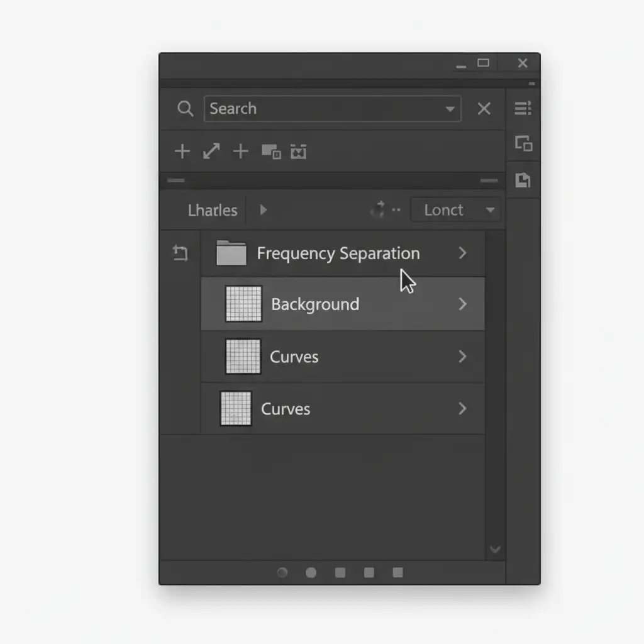Open the Search field dropdown arrow
Viewport: 644px width, 644px height.
point(450,109)
